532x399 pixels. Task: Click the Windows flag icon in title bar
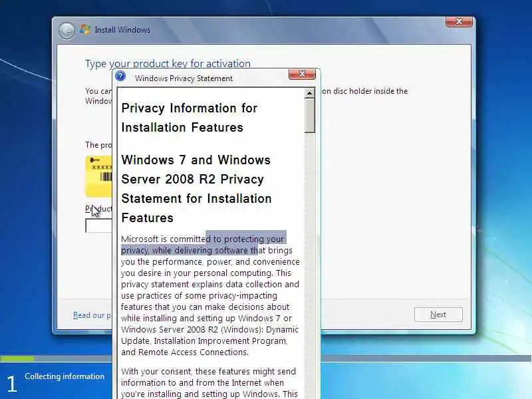pos(85,29)
